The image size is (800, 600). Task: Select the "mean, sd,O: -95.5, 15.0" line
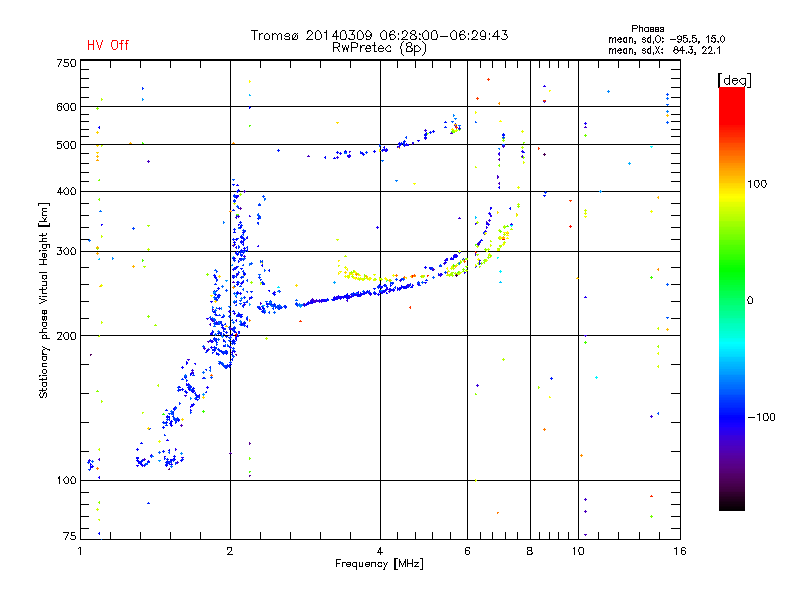[x=666, y=39]
